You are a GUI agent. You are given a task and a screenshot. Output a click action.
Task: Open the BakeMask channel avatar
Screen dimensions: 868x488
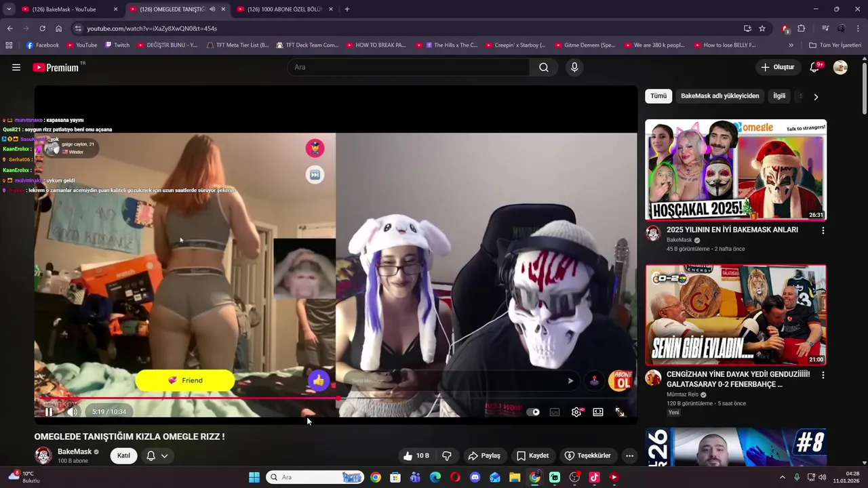pyautogui.click(x=43, y=455)
